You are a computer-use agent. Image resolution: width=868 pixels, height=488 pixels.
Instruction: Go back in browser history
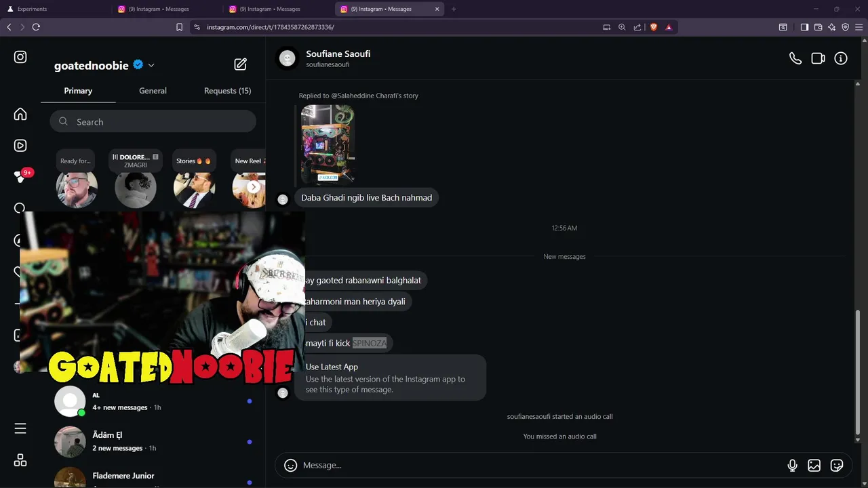click(x=9, y=27)
